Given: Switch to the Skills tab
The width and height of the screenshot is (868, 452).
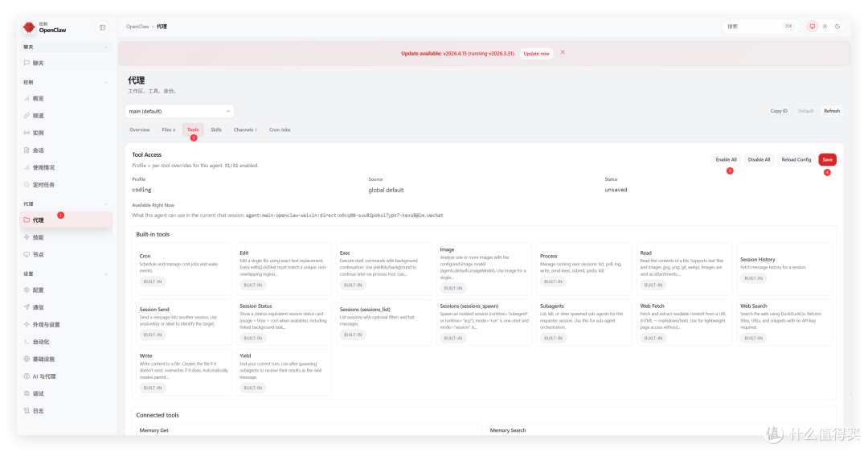Looking at the screenshot, I should pyautogui.click(x=216, y=129).
